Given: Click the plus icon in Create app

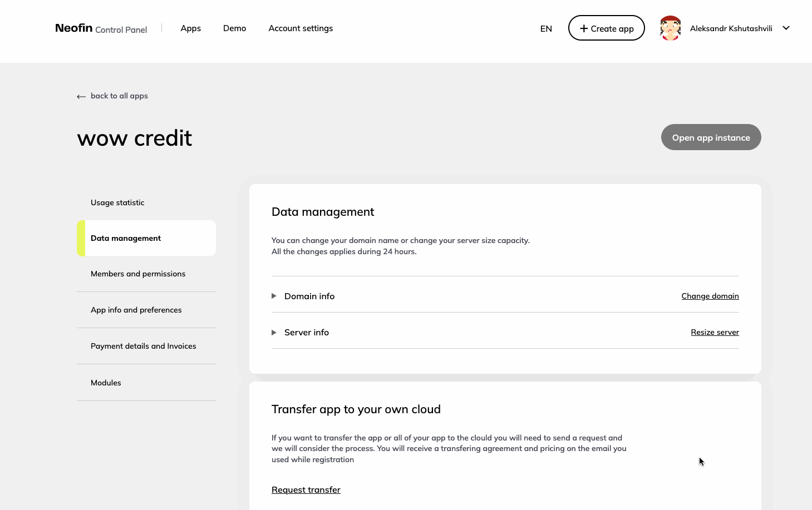Looking at the screenshot, I should [584, 28].
